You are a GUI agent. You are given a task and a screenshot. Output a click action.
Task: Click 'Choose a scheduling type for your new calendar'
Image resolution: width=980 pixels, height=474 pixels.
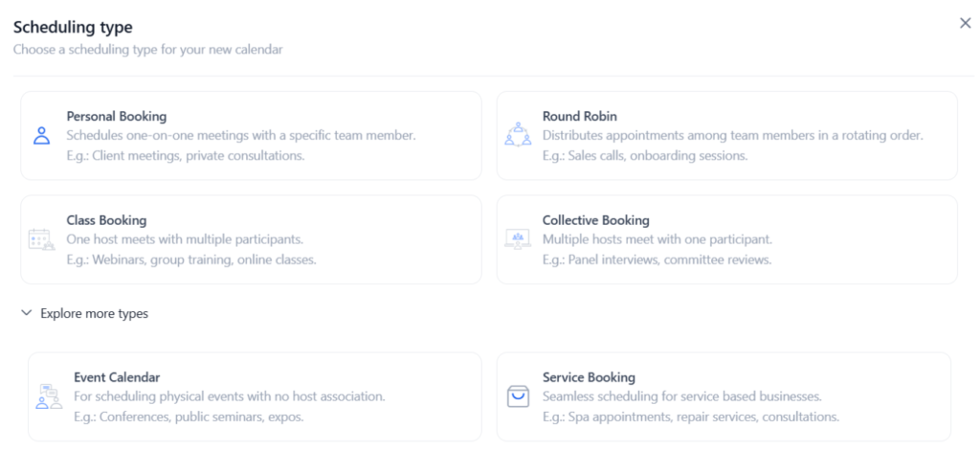point(148,49)
